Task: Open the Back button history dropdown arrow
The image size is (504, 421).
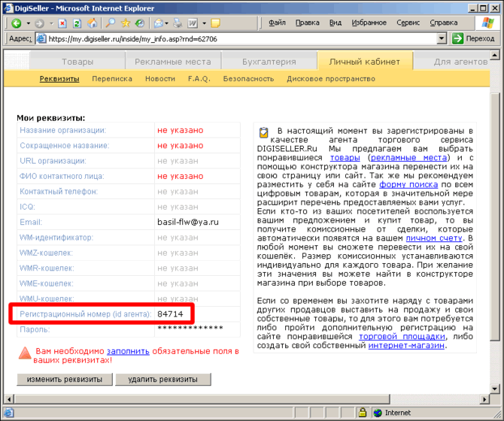Action: 29,23
